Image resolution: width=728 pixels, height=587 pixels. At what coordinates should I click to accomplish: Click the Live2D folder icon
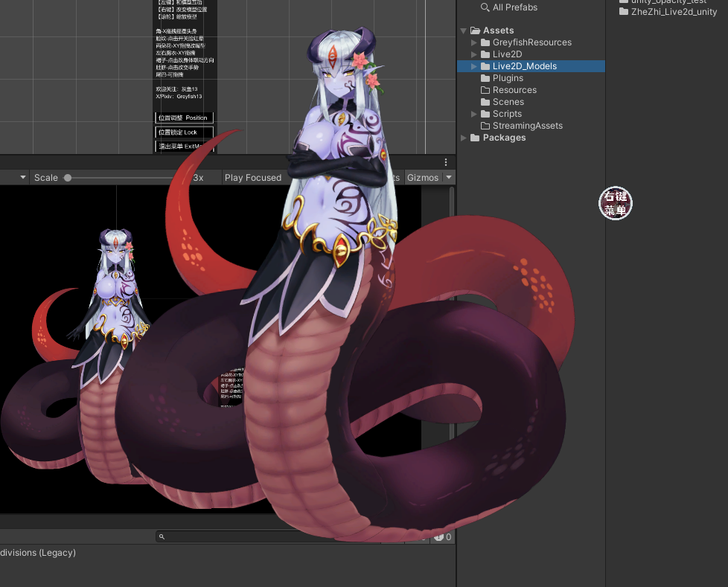coord(485,54)
